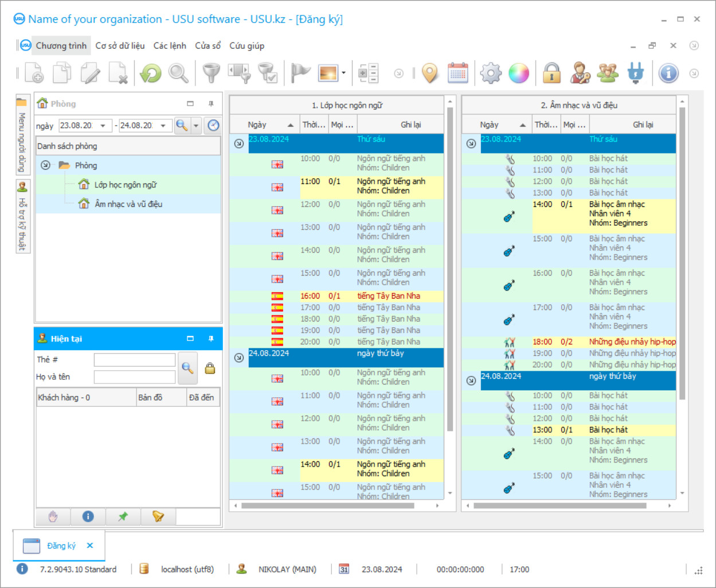This screenshot has width=716, height=588.
Task: Open the start date dropdown arrow
Action: [103, 126]
